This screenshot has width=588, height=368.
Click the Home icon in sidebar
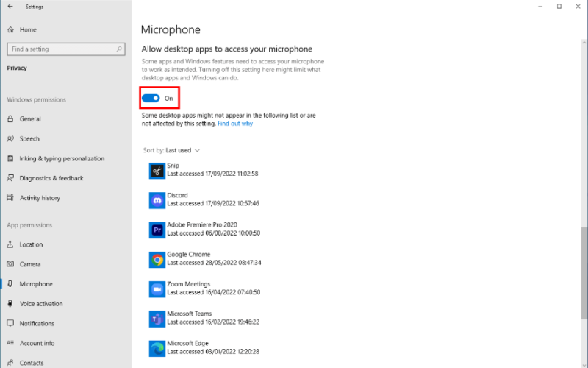point(10,29)
